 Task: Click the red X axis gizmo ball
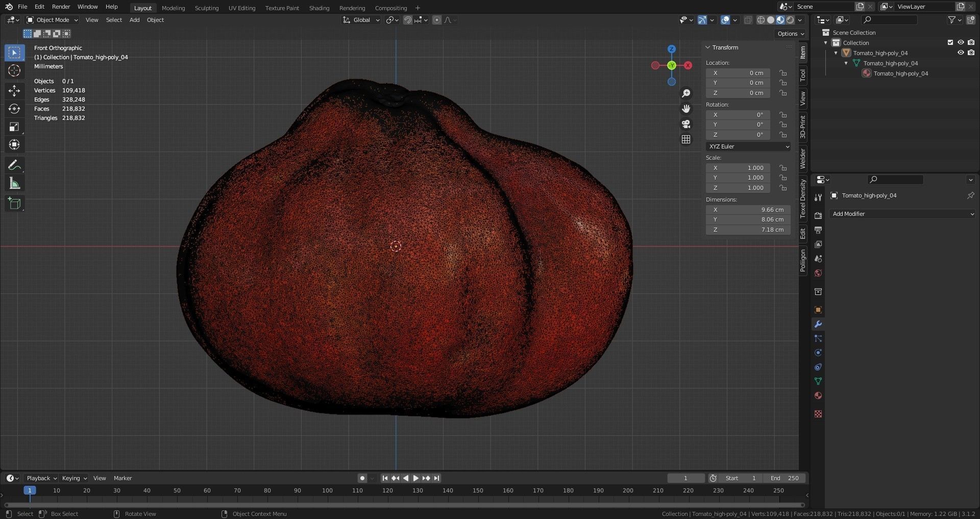pos(688,65)
